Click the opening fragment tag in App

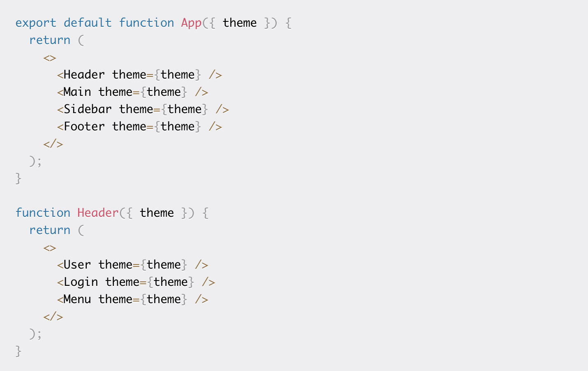(50, 58)
